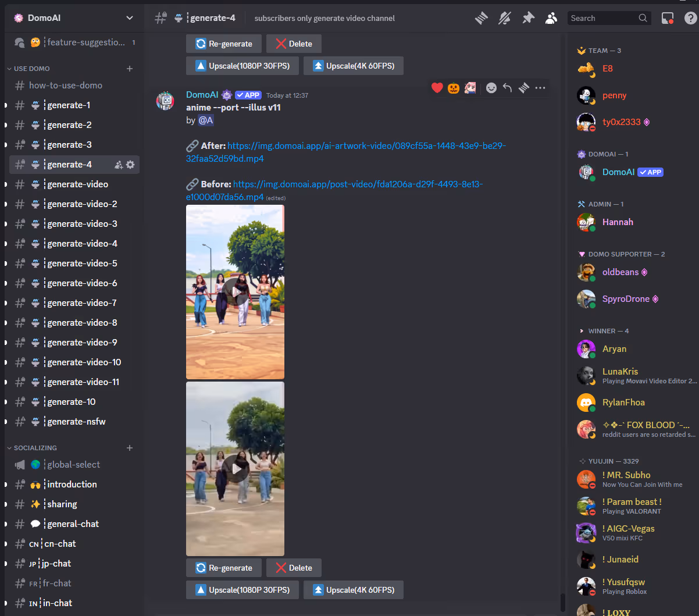Viewport: 699px width, 616px height.
Task: Open More options on the message
Action: click(540, 88)
